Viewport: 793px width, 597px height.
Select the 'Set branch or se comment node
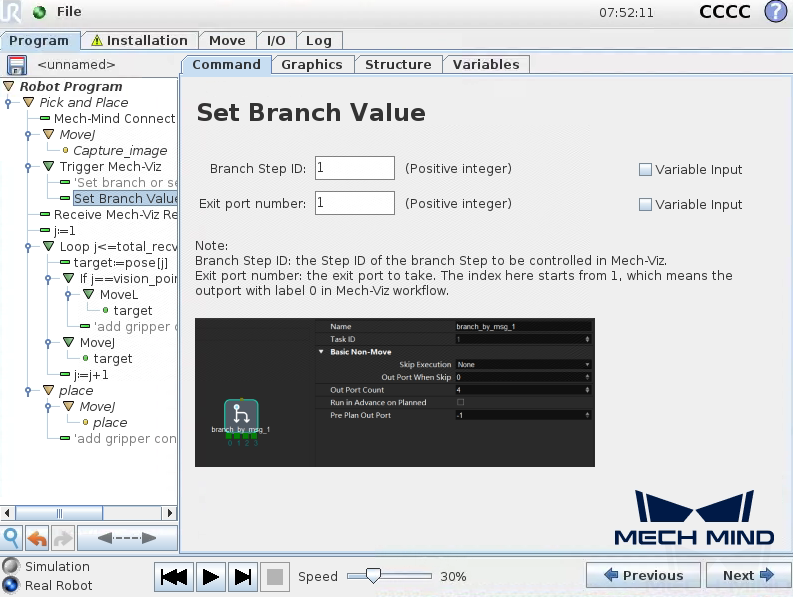click(x=125, y=182)
